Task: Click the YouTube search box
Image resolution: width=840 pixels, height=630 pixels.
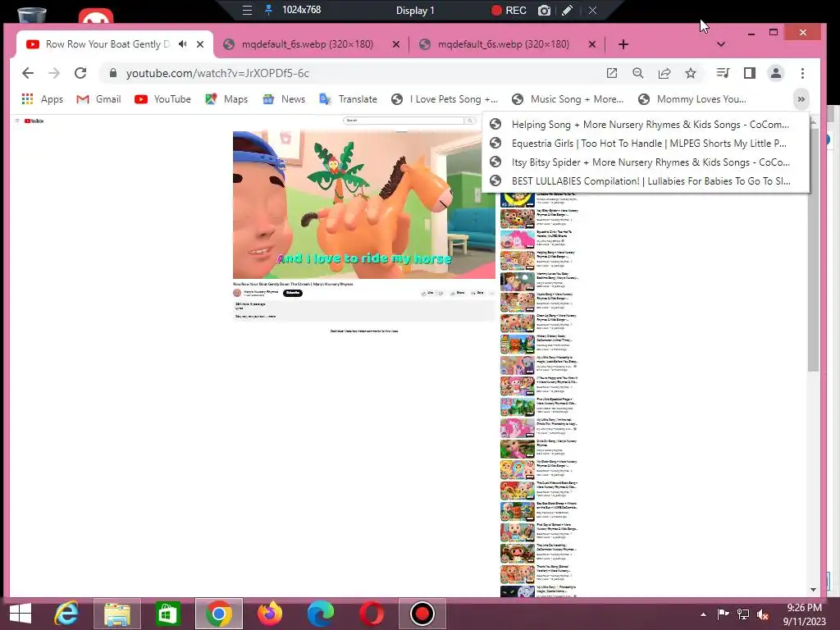Action: click(x=404, y=121)
